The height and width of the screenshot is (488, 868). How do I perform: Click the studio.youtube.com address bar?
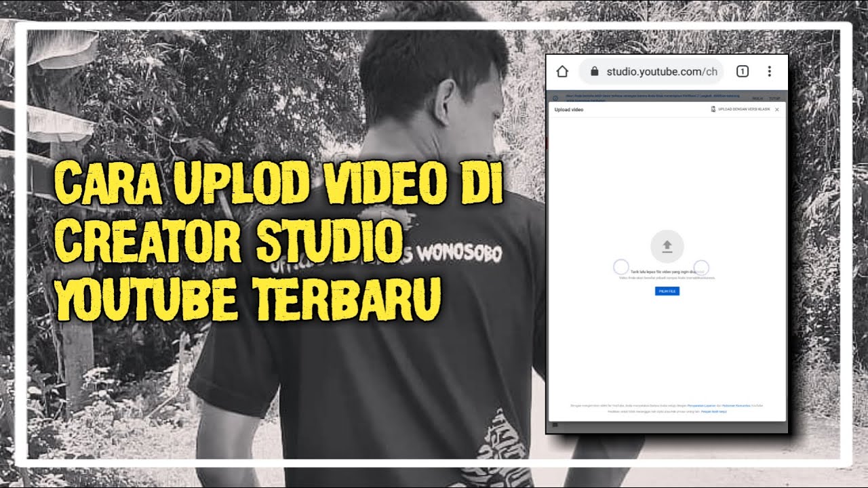coord(651,71)
